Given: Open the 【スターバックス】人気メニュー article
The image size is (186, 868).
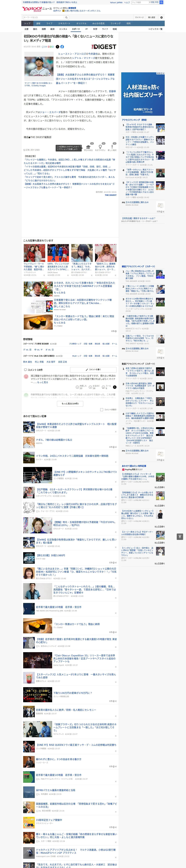Looking at the screenshot, I should (76, 676).
